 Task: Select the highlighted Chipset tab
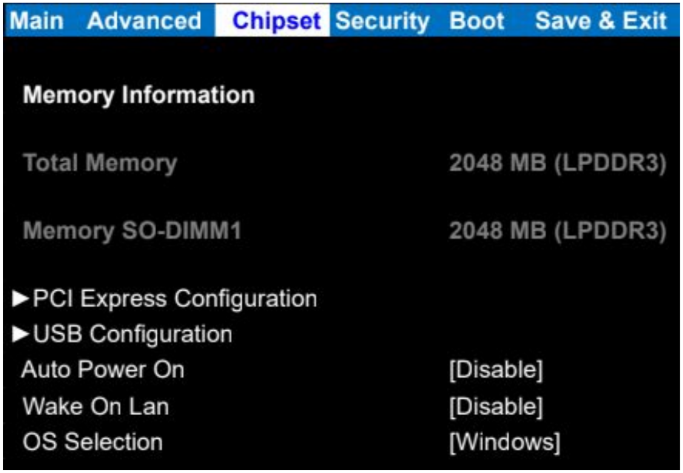coord(277,20)
